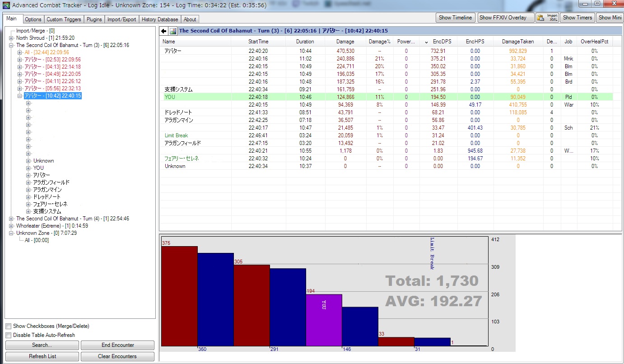The width and height of the screenshot is (624, 364).
Task: Click the Search... button
Action: tap(42, 345)
